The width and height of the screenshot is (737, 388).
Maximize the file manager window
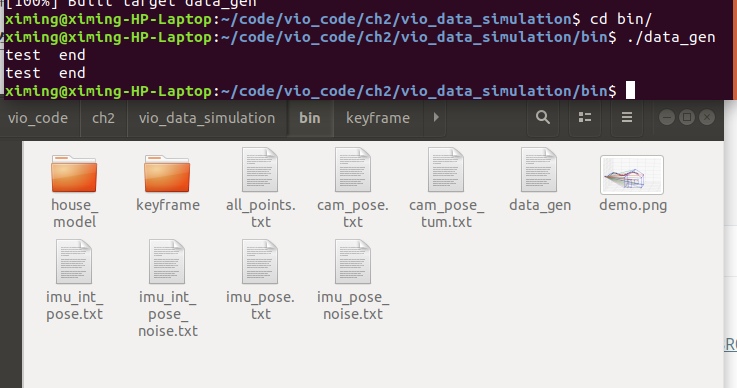tap(687, 117)
